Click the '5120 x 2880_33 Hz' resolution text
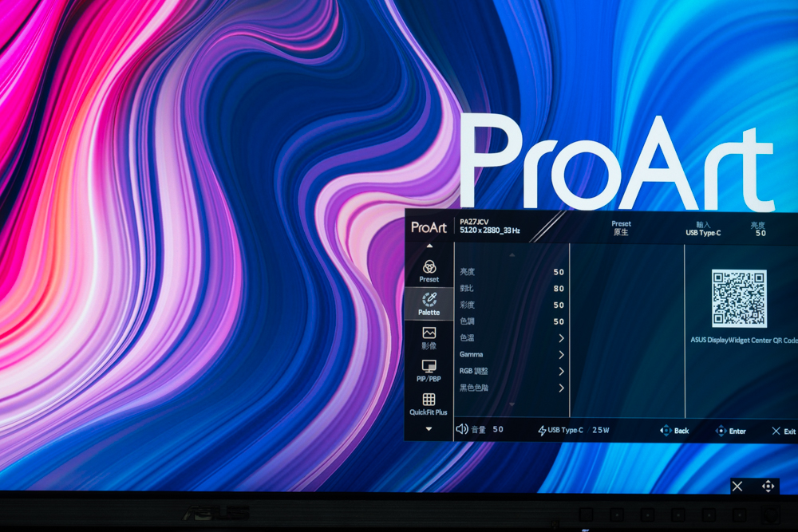798x532 pixels. point(490,231)
